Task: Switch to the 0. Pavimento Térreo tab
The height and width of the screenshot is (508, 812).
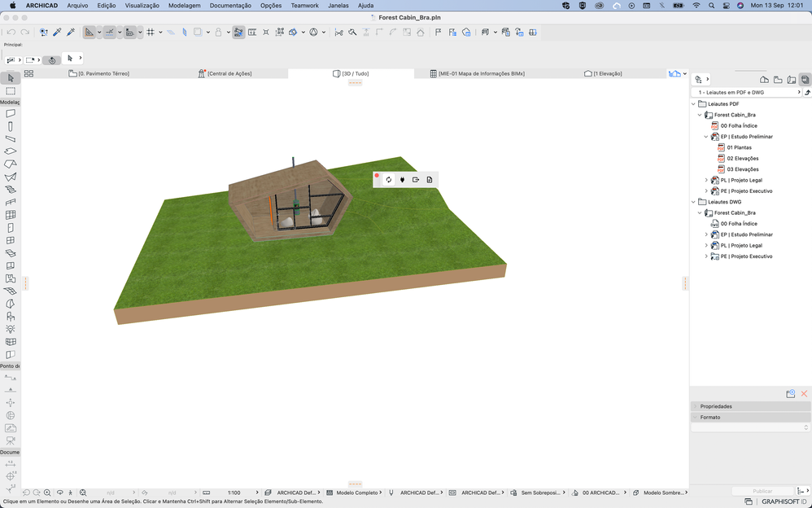Action: click(99, 73)
